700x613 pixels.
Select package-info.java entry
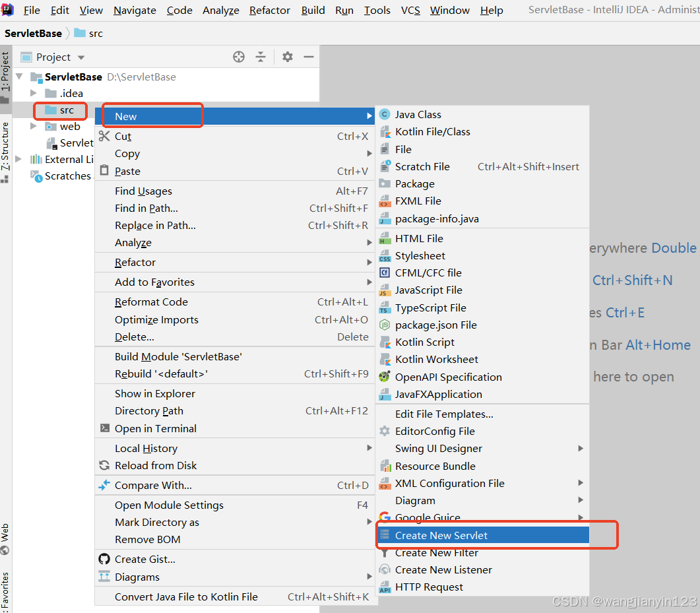click(482, 219)
